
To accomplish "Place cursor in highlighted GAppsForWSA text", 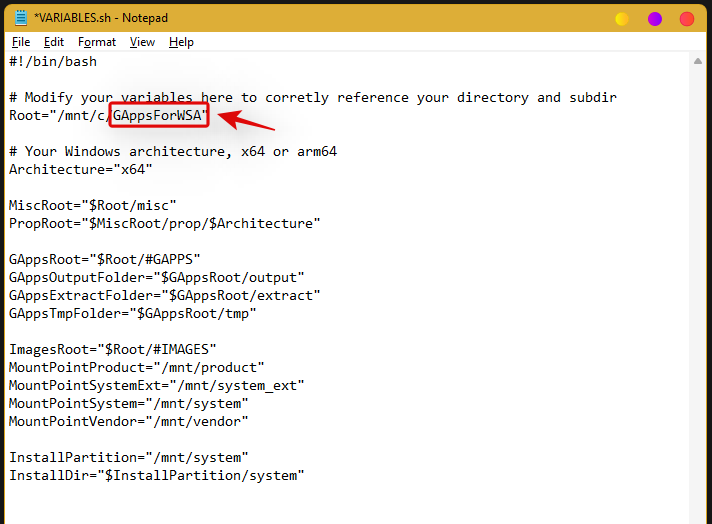I will click(159, 116).
